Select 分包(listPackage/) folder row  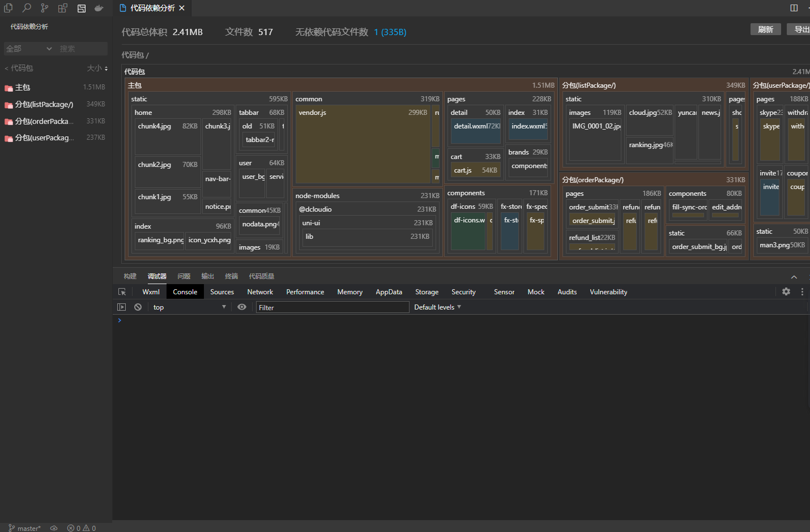55,104
